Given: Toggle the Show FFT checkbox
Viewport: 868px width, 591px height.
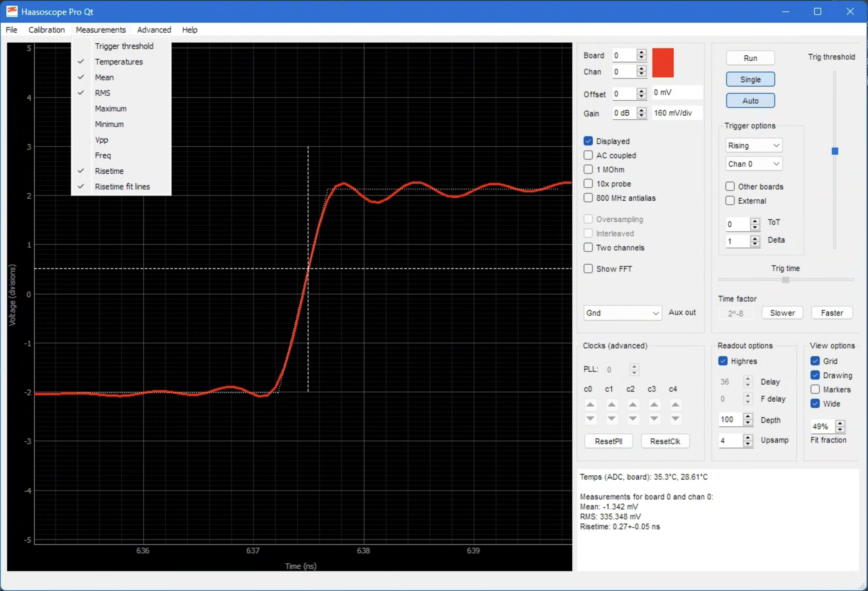Looking at the screenshot, I should pyautogui.click(x=588, y=269).
